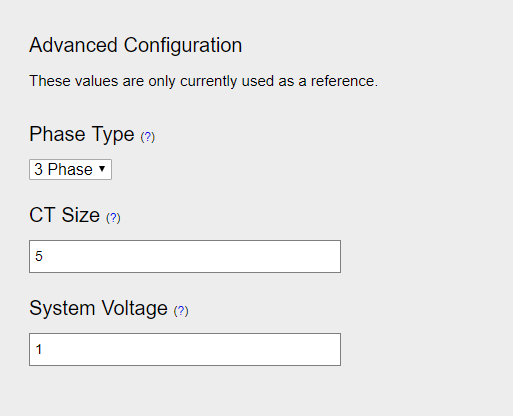Click the CT Size label
The height and width of the screenshot is (418, 514).
(65, 215)
